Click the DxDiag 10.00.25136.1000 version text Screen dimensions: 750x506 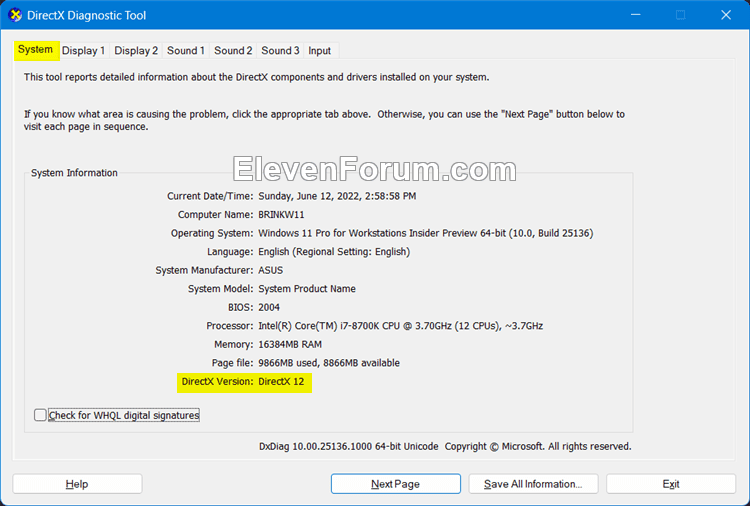coord(349,446)
